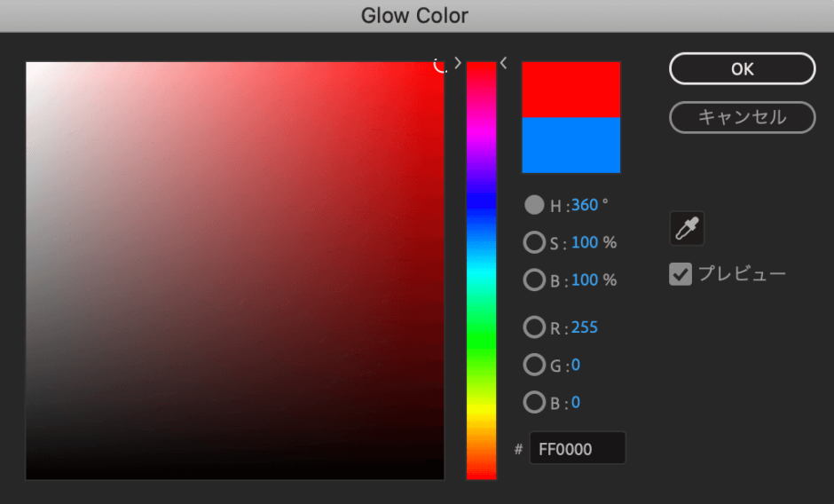Click the red value 255 field
The image size is (834, 504).
point(584,327)
